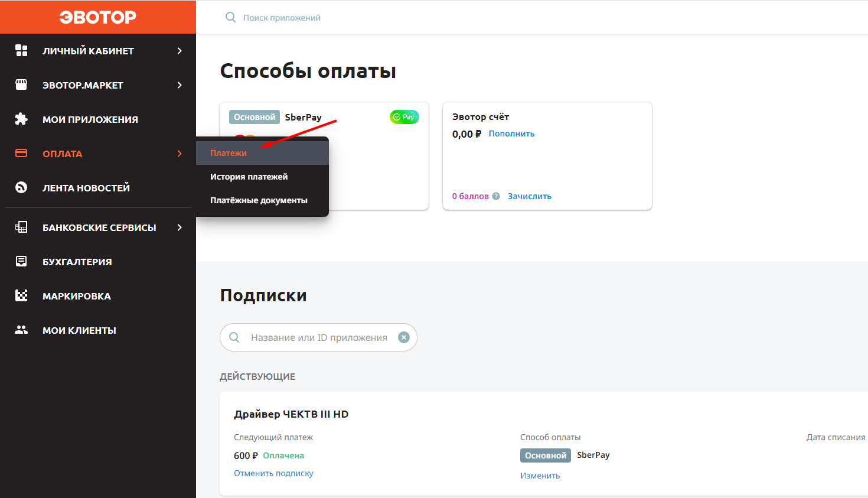Clear the subscriptions search field
Image resolution: width=868 pixels, height=498 pixels.
pos(404,337)
